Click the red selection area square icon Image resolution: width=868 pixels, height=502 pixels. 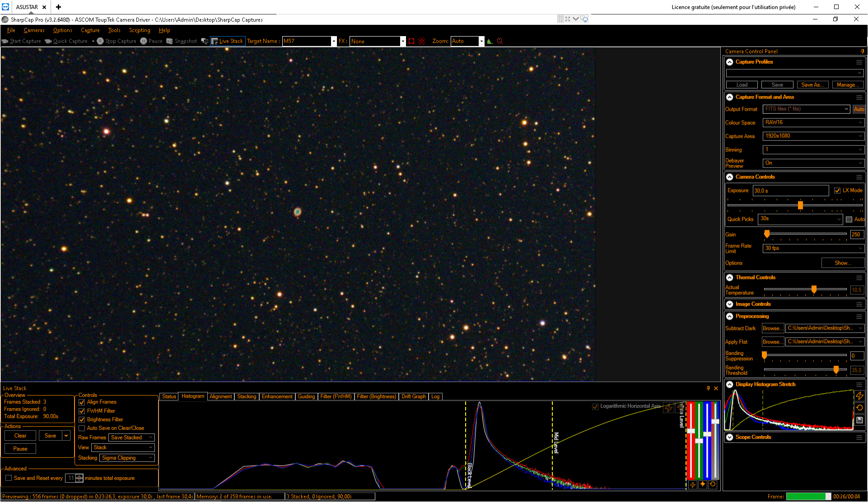click(411, 41)
